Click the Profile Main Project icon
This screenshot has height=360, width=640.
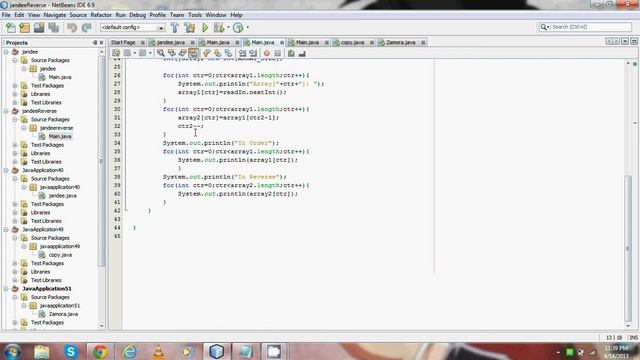pos(238,27)
